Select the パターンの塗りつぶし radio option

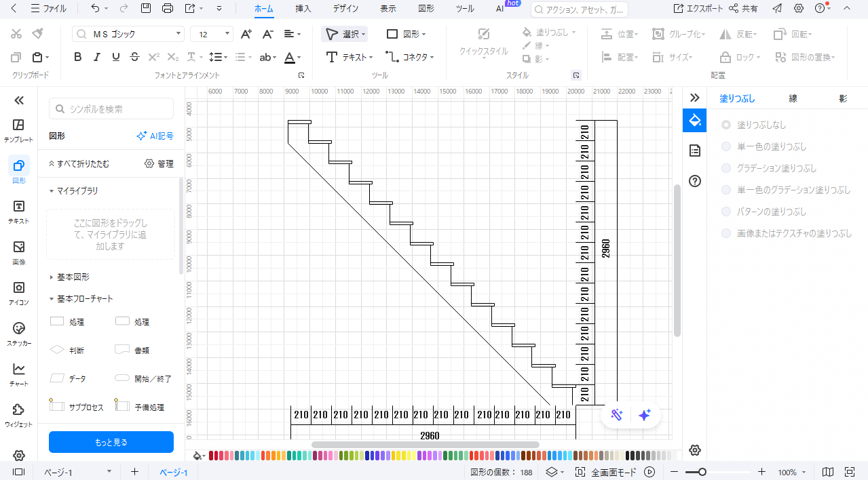pyautogui.click(x=726, y=212)
